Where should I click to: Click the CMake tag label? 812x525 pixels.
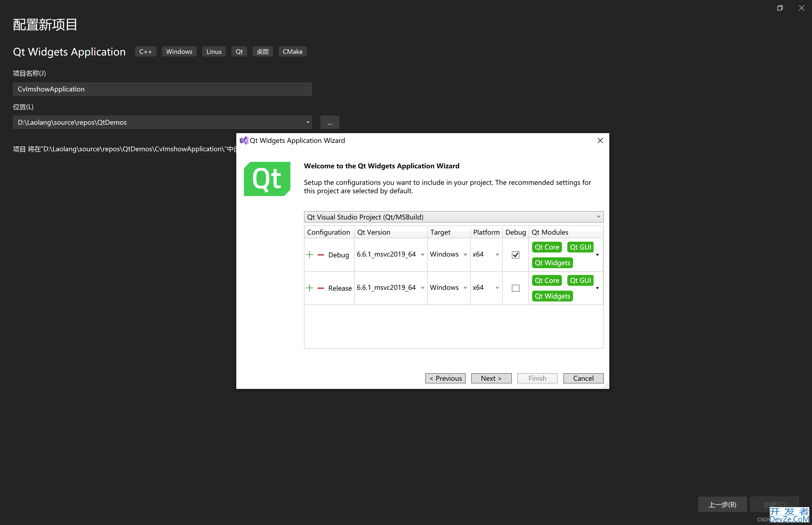[293, 51]
